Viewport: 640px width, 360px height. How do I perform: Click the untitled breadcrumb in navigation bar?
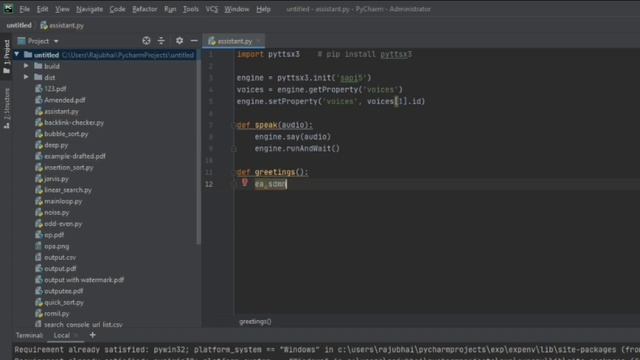pyautogui.click(x=19, y=25)
